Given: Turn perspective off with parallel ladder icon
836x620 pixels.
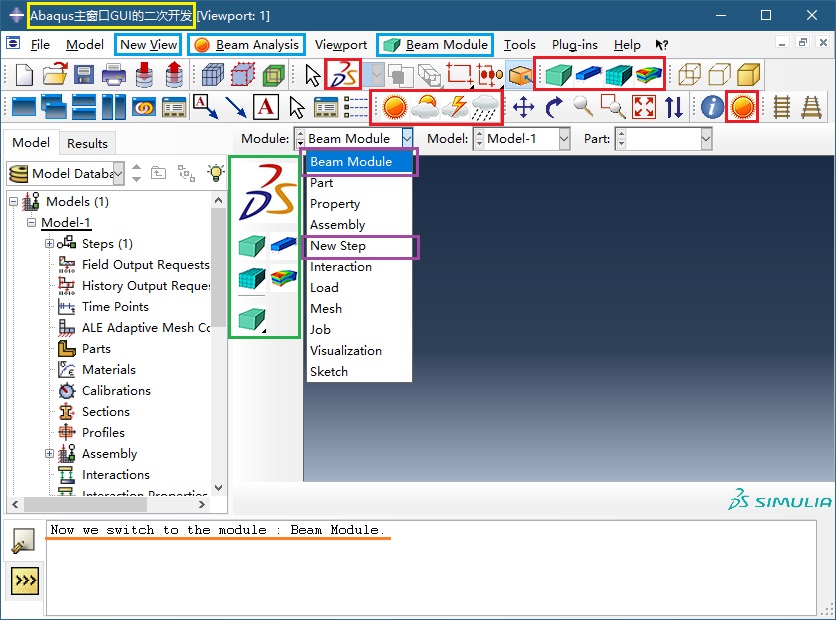Looking at the screenshot, I should point(782,107).
